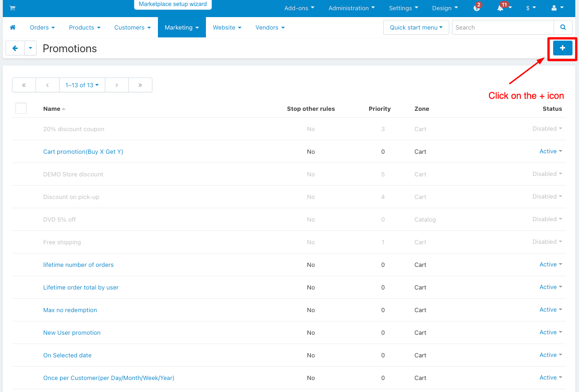Click into the Search input field
The image size is (579, 392).
(x=502, y=28)
